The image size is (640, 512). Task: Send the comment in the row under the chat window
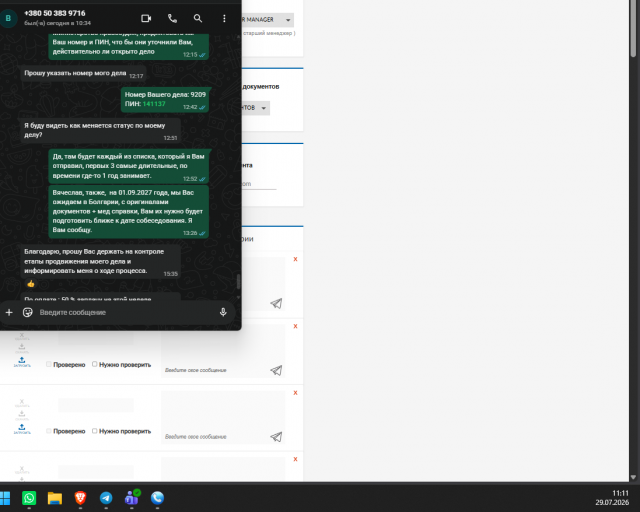click(276, 370)
